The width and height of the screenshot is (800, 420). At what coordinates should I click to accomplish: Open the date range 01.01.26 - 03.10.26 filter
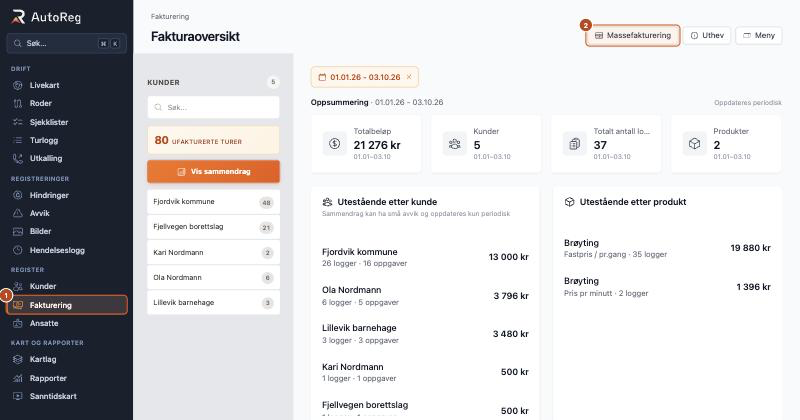coord(365,77)
